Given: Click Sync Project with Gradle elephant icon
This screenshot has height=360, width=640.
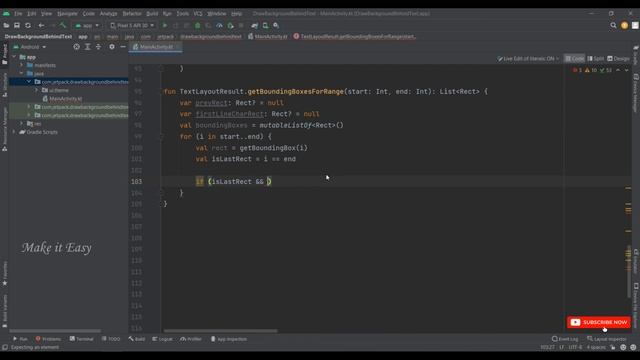Looking at the screenshot, I should (255, 25).
